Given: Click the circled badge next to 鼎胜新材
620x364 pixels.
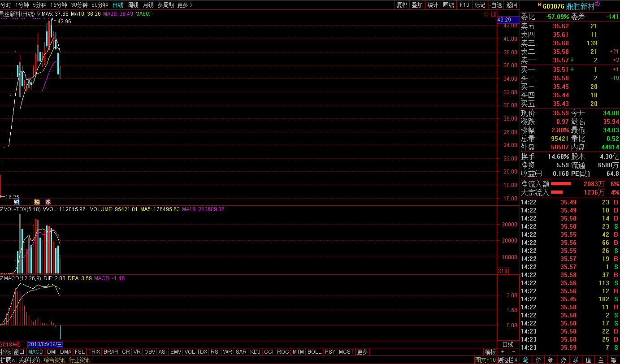Looking at the screenshot, I should (x=597, y=4).
